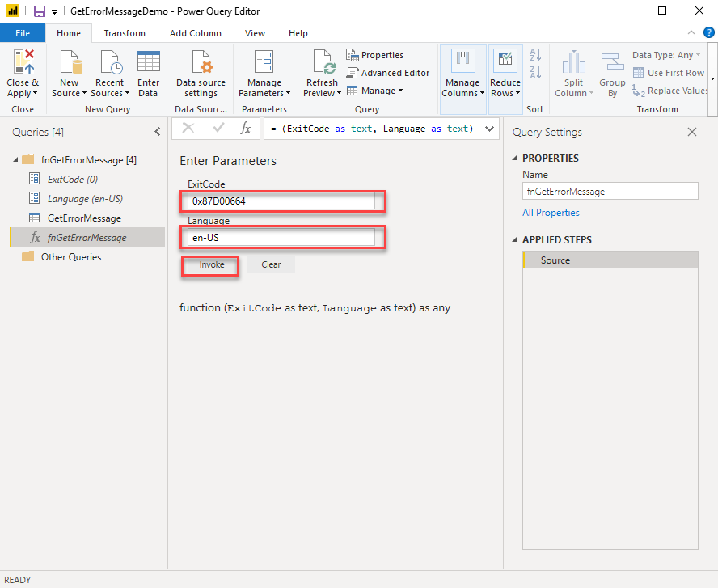Click the Manage Parameters icon
The width and height of the screenshot is (718, 588).
tap(264, 61)
